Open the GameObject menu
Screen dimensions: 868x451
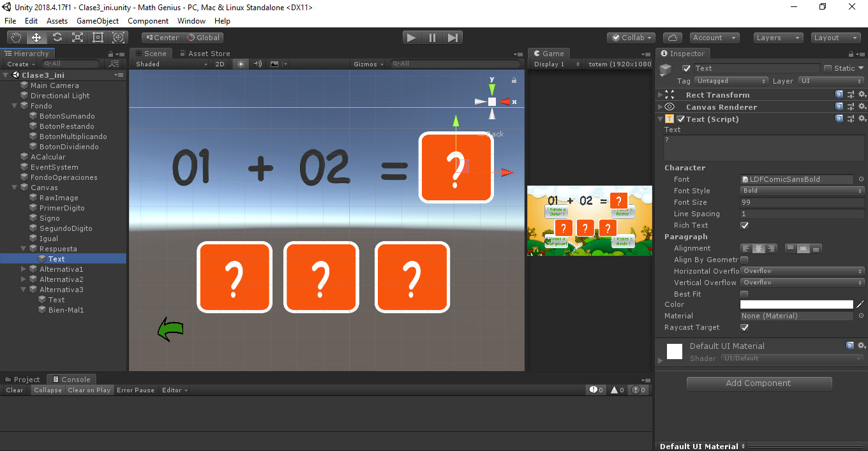(98, 21)
